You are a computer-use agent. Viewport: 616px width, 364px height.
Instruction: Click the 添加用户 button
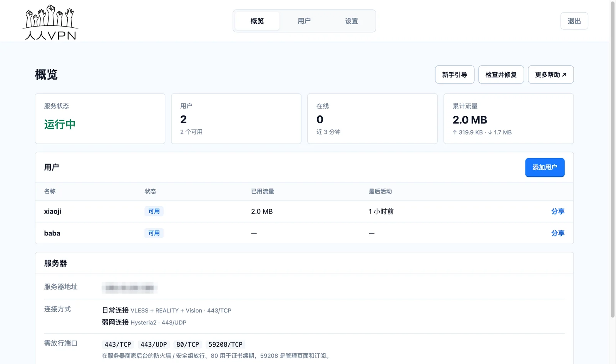[545, 167]
